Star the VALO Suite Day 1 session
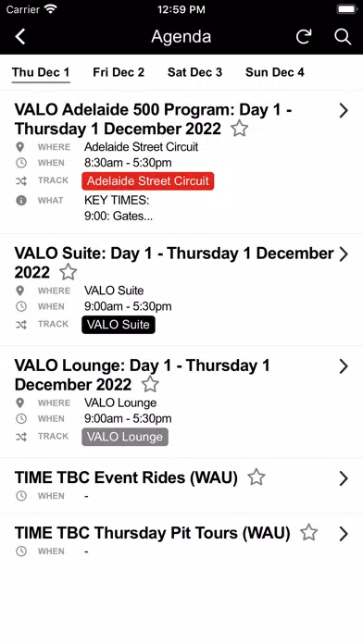This screenshot has height=644, width=363. point(69,272)
